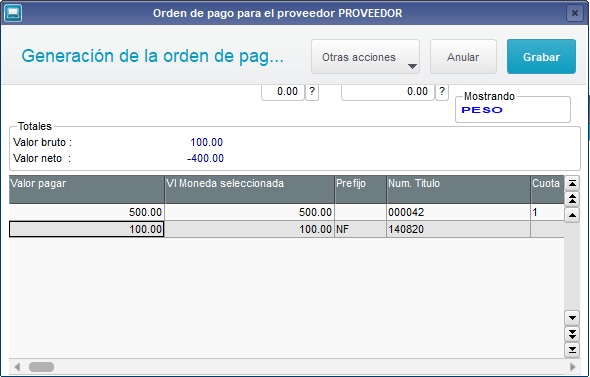590x377 pixels.
Task: Click the help button after the second 0.00 field
Action: [442, 92]
